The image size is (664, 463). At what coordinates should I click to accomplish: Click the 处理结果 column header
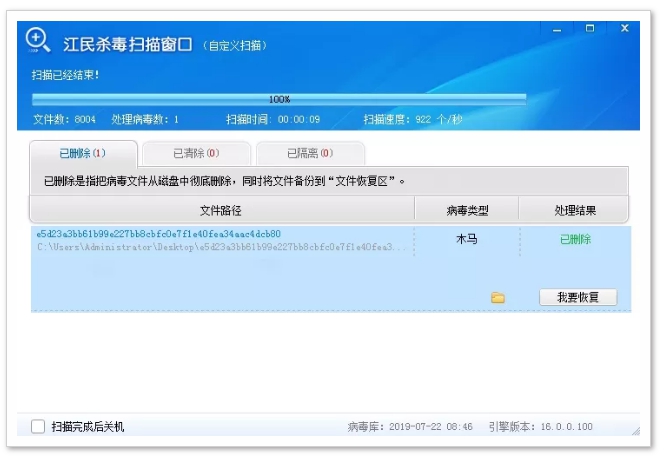575,210
